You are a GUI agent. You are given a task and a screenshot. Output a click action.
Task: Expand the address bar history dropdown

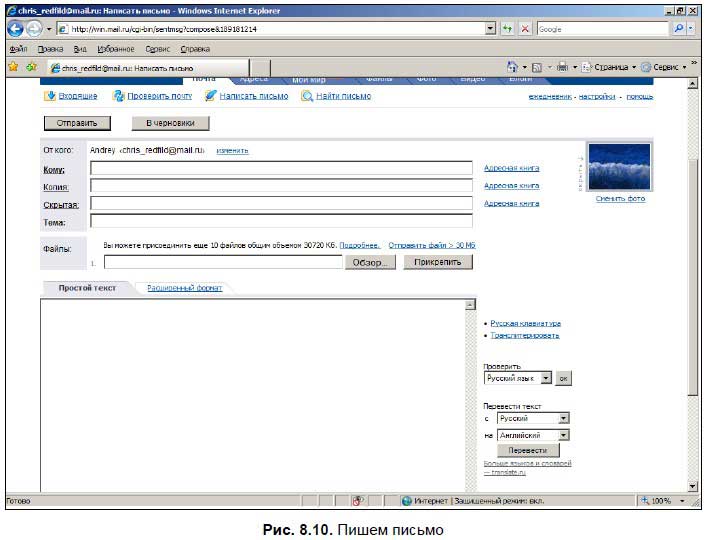[490, 29]
